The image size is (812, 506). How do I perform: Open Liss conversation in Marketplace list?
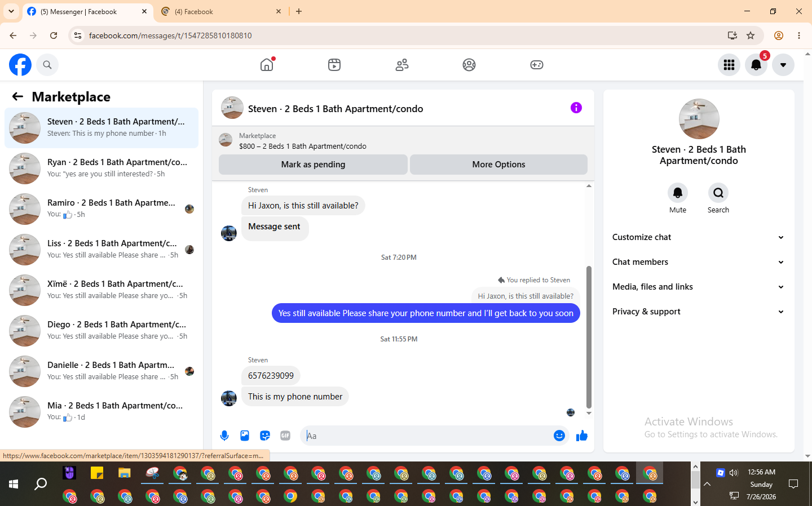pyautogui.click(x=101, y=250)
